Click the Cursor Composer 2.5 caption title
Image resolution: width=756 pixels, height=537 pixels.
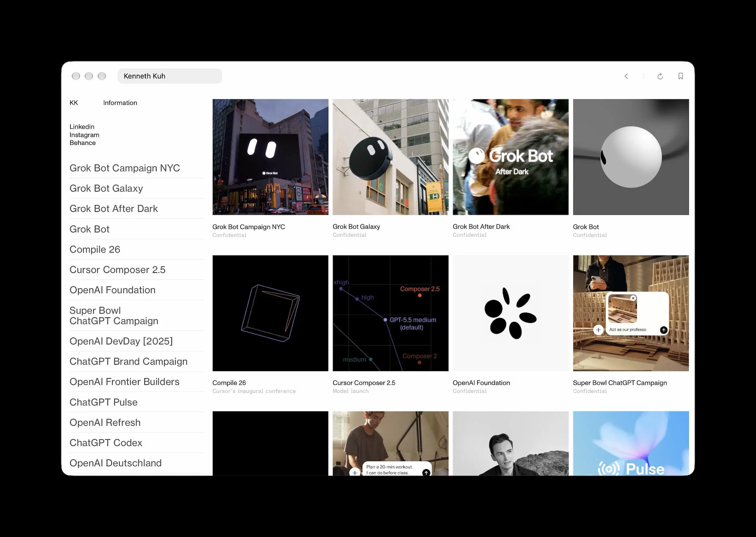(364, 383)
